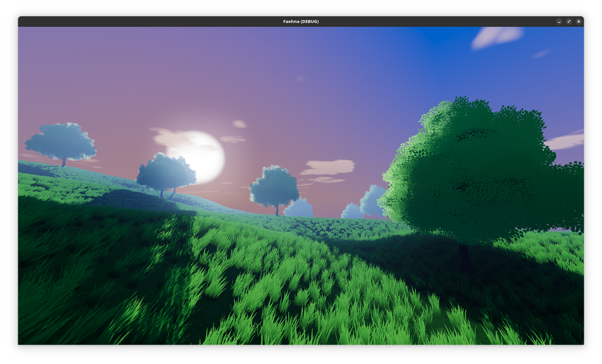The width and height of the screenshot is (602, 364).
Task: Minimize the Faehna game window
Action: pos(558,21)
